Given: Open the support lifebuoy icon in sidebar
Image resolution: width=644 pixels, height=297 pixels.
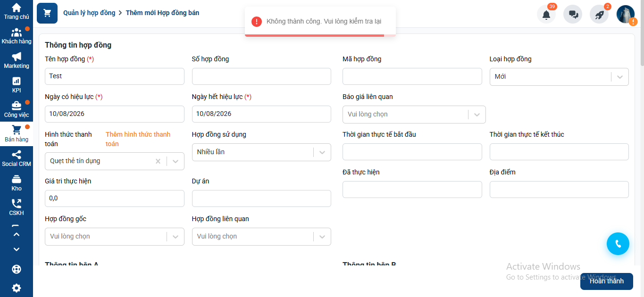Looking at the screenshot, I should [x=17, y=270].
